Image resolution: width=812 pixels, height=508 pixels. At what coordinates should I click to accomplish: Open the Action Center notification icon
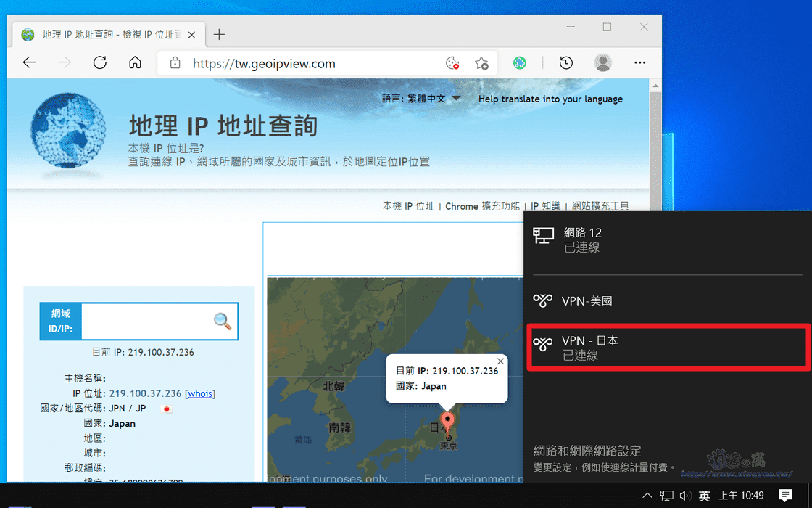pyautogui.click(x=785, y=494)
